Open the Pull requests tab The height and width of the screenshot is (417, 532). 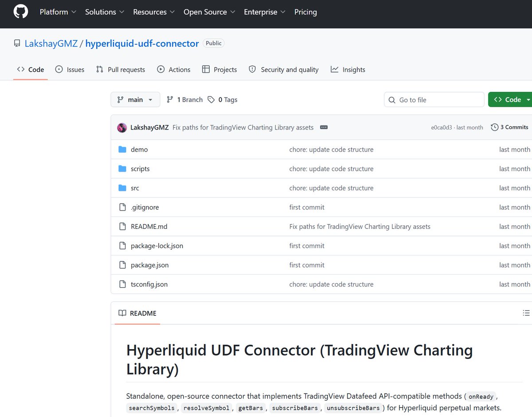[121, 70]
